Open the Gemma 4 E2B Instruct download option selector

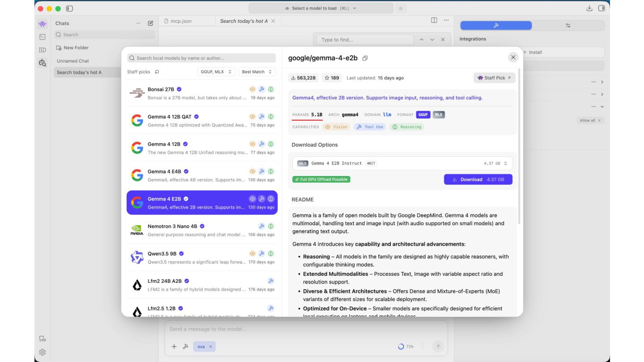[402, 164]
